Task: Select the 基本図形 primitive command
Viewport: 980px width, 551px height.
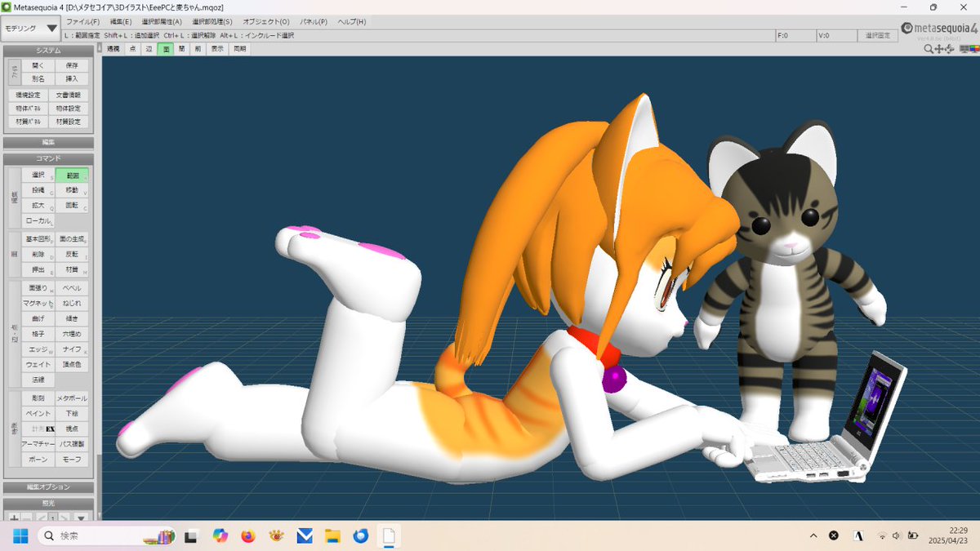Action: click(x=38, y=239)
